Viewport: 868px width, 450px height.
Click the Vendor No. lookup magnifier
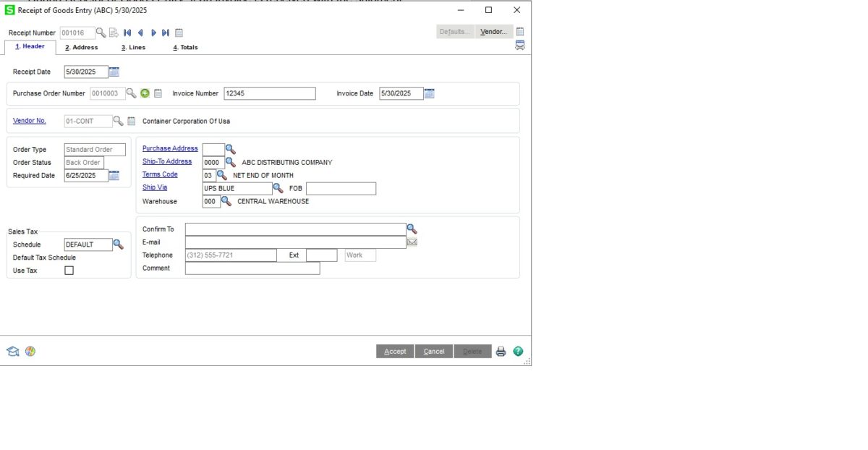(118, 121)
